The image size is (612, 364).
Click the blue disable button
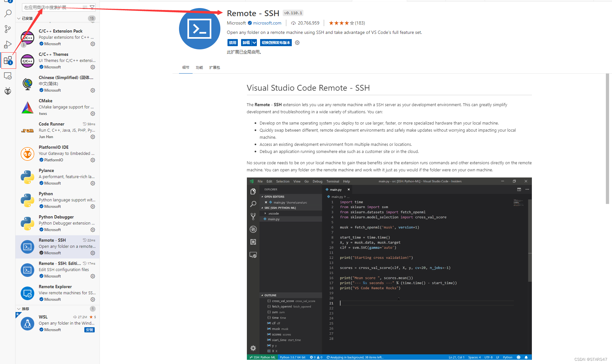point(232,43)
